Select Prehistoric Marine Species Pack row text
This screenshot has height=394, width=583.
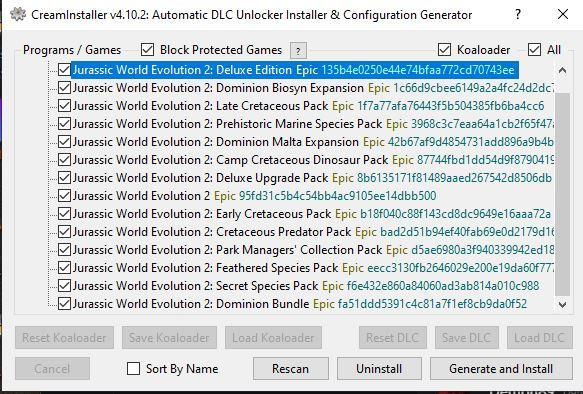point(313,124)
